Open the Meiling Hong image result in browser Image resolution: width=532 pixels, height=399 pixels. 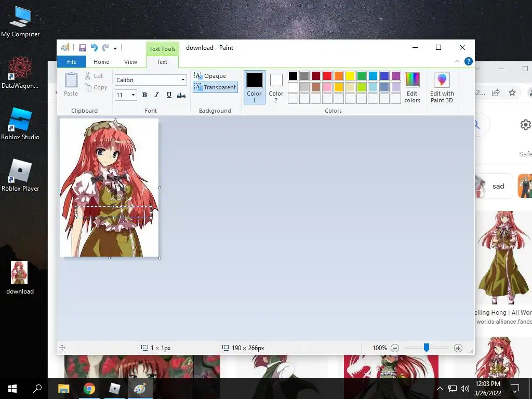[x=503, y=258]
